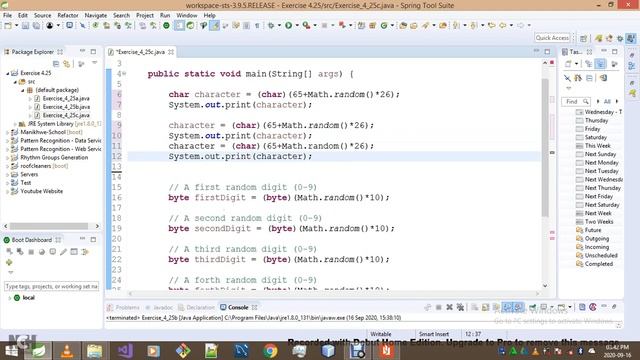Select the Youtube Website project
This screenshot has width=640, height=360.
click(42, 191)
